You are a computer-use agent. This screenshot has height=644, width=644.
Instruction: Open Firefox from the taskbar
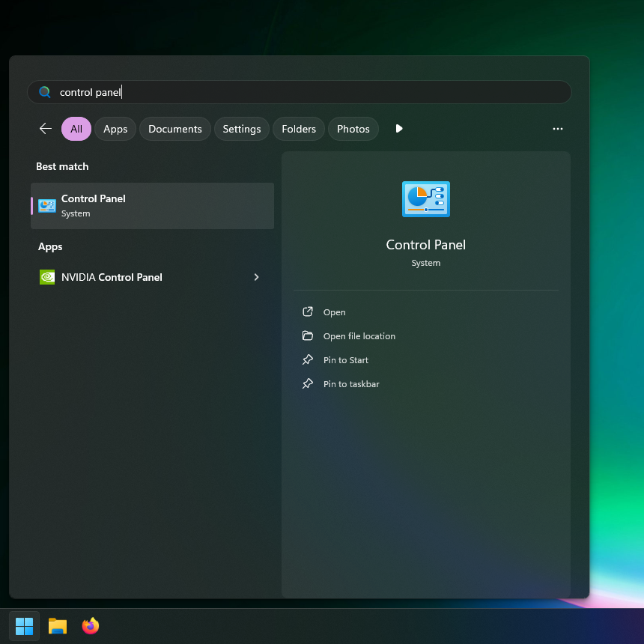coord(90,626)
